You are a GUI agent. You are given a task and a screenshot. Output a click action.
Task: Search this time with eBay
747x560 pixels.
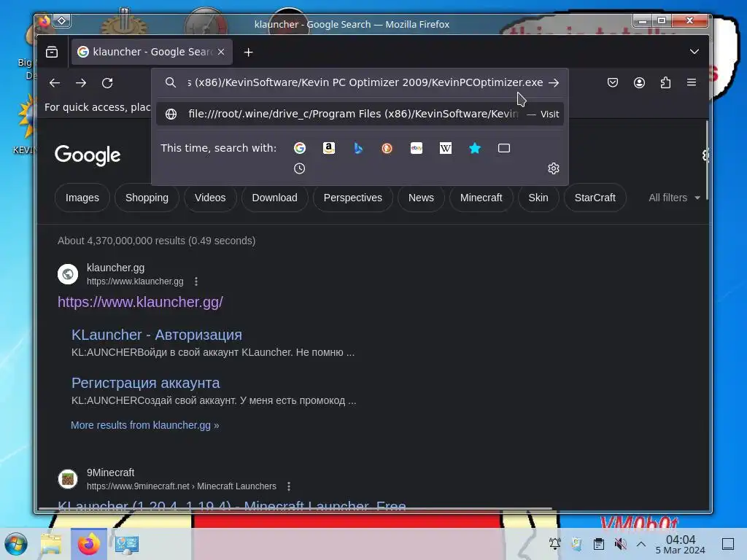pos(417,148)
